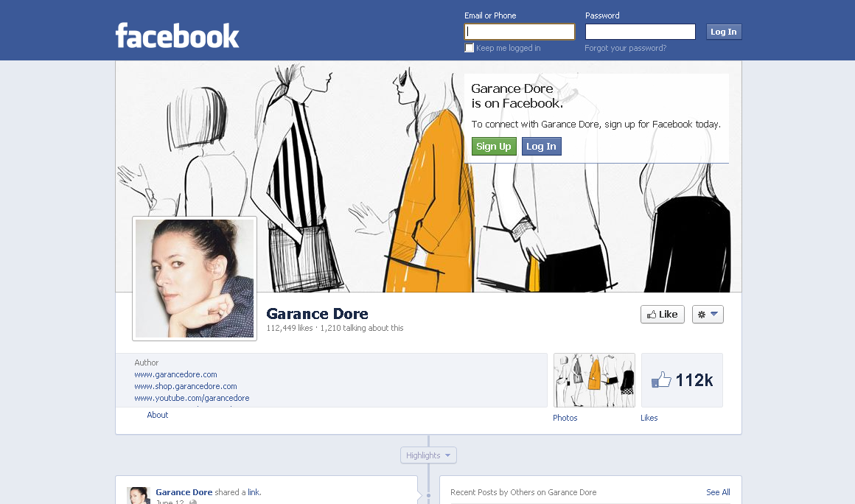Visit www.garancedore.com link
Screen dimensions: 855x504
[x=175, y=374]
